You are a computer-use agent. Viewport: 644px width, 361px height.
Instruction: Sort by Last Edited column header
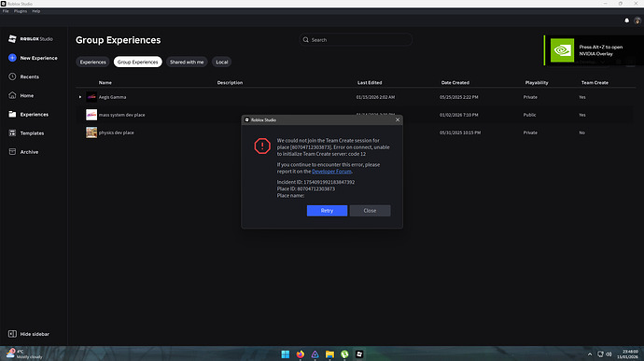[370, 82]
